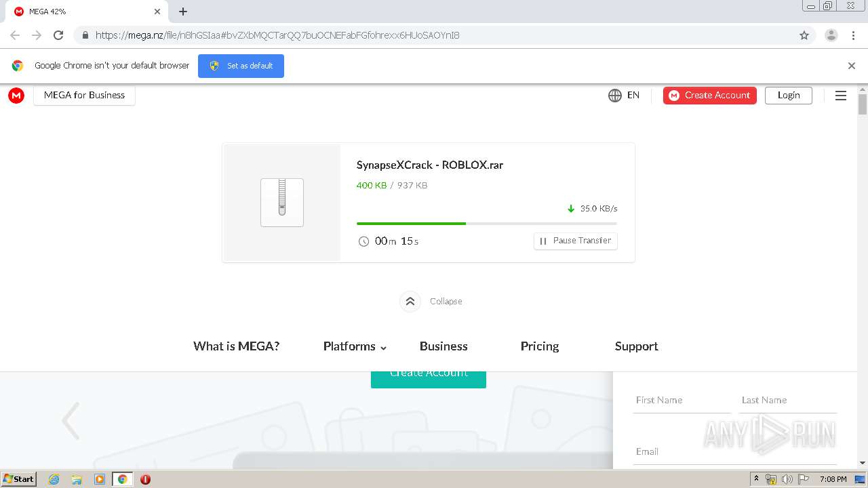868x488 pixels.
Task: Click the site lock icon
Action: pyautogui.click(x=85, y=35)
